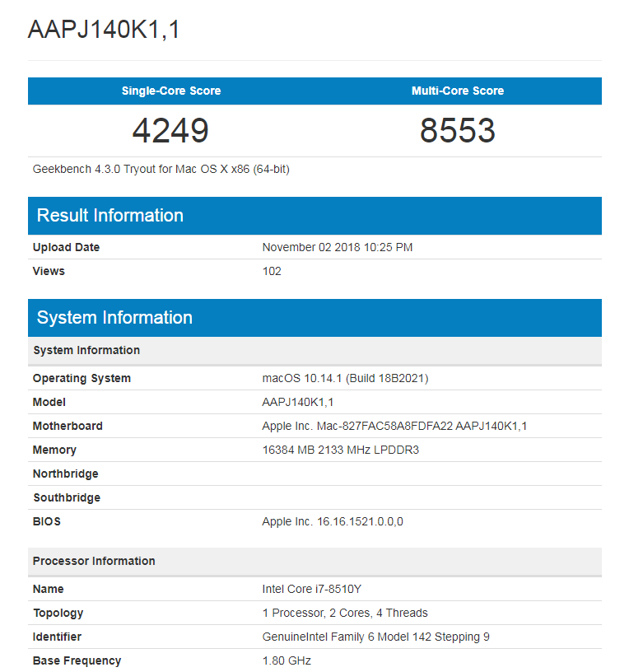
Task: Select the Apple Inc. 16.16.1521.0.0,0 BIOS value
Action: 333,521
